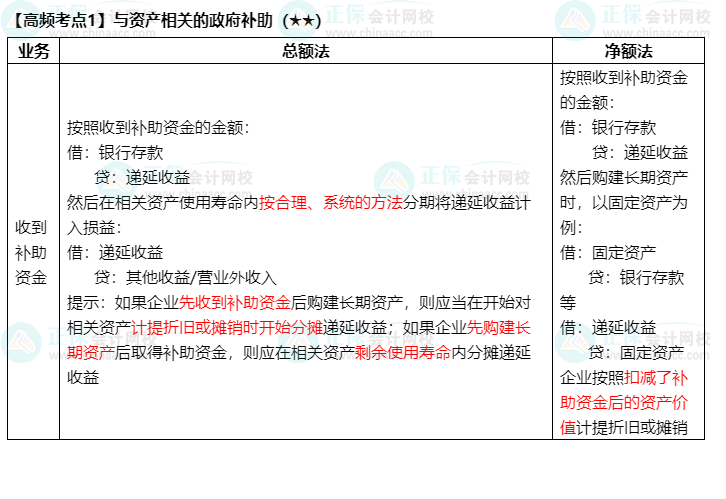Screen dimensions: 726x499
Task: Click the text '入损益:'
Action: coord(94,227)
